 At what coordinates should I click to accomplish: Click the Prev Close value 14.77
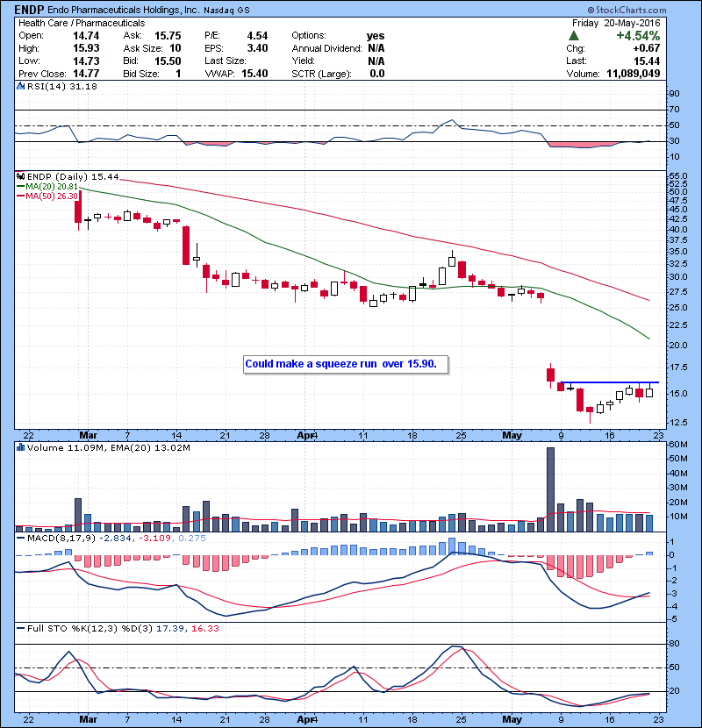pyautogui.click(x=86, y=74)
